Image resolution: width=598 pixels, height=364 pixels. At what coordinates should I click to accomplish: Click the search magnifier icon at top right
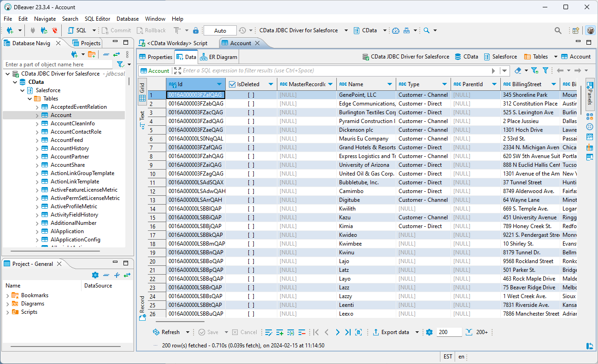[558, 30]
